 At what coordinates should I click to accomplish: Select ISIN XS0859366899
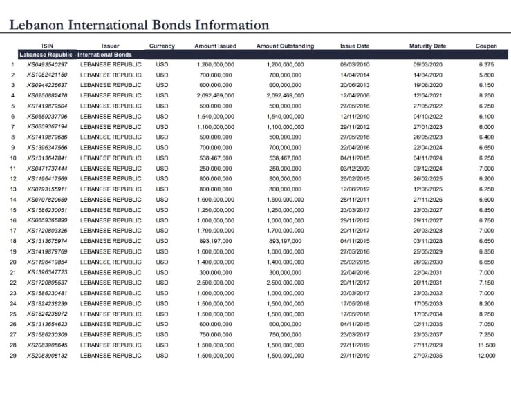coord(47,220)
